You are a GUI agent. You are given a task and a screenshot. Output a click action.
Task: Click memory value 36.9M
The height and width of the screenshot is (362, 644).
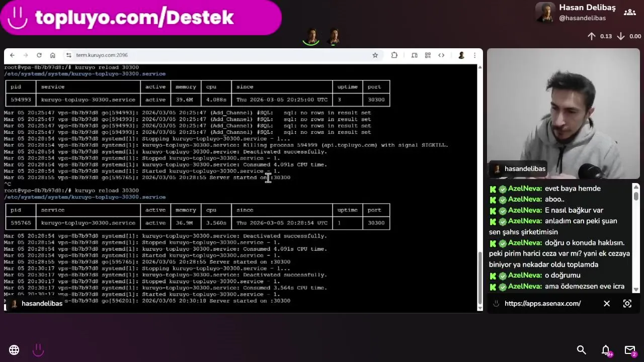pyautogui.click(x=184, y=223)
